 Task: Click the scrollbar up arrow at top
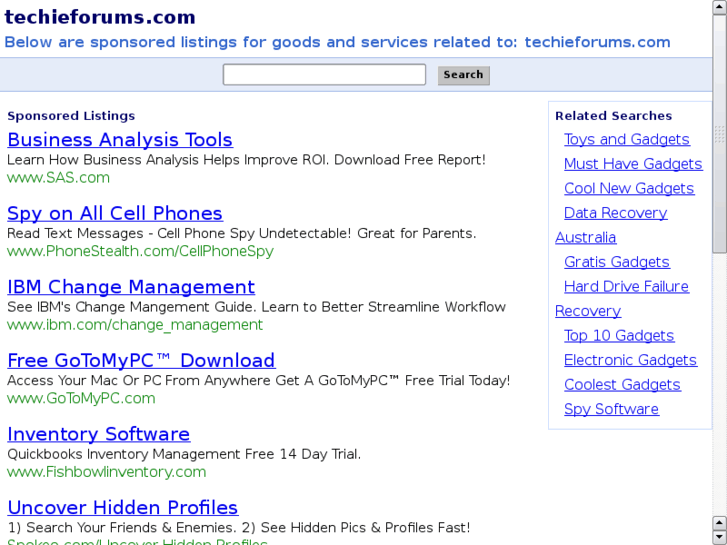pyautogui.click(x=720, y=6)
